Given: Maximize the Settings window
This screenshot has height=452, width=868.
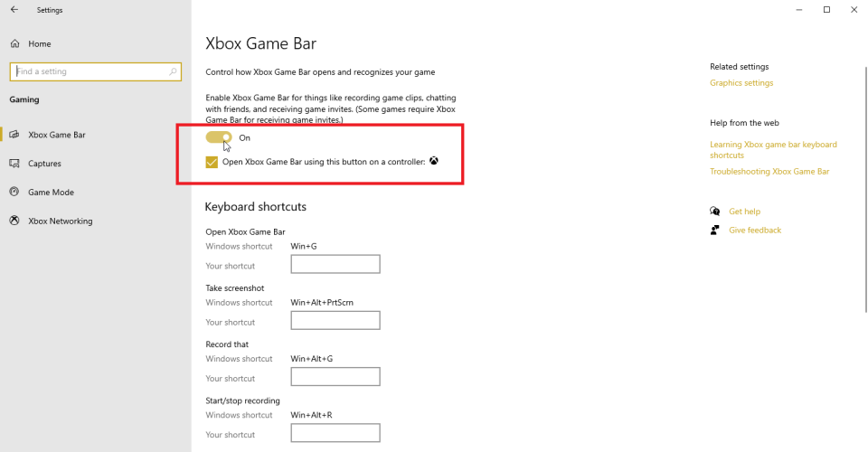Looking at the screenshot, I should pyautogui.click(x=826, y=9).
